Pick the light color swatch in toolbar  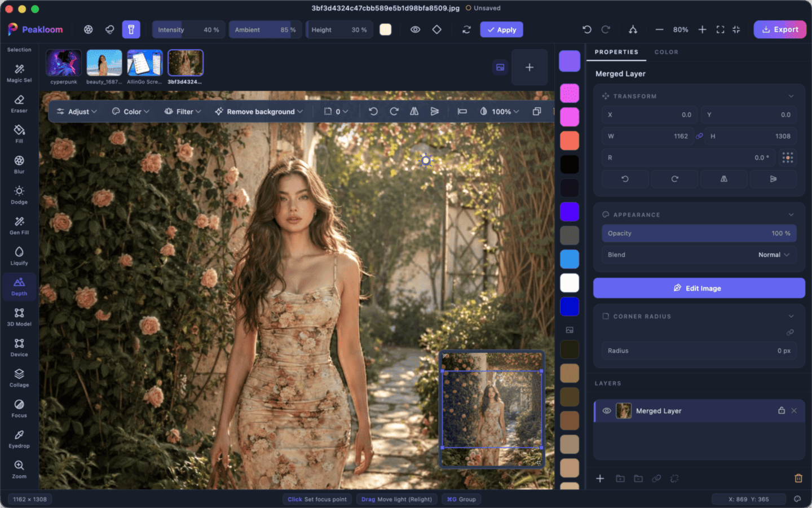[x=386, y=29]
